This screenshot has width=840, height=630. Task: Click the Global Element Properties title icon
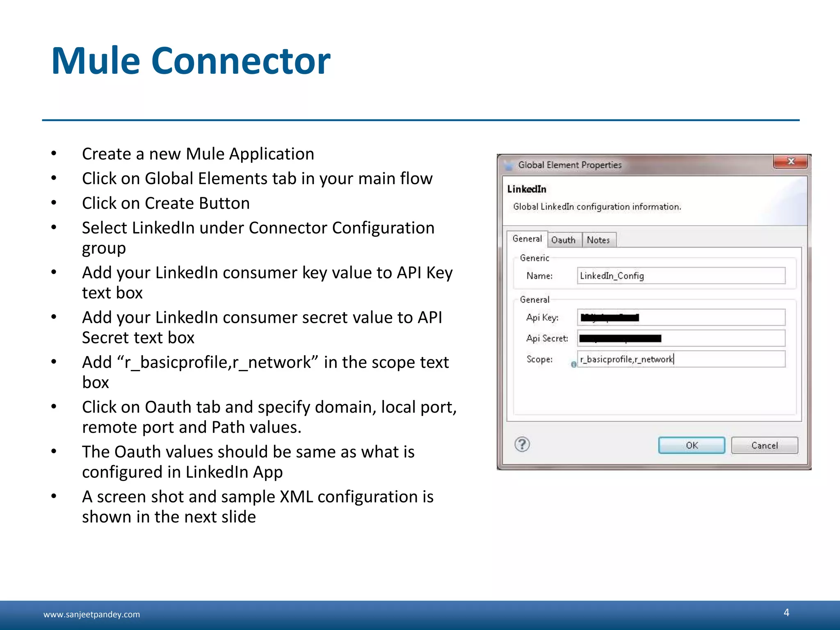[x=509, y=165]
